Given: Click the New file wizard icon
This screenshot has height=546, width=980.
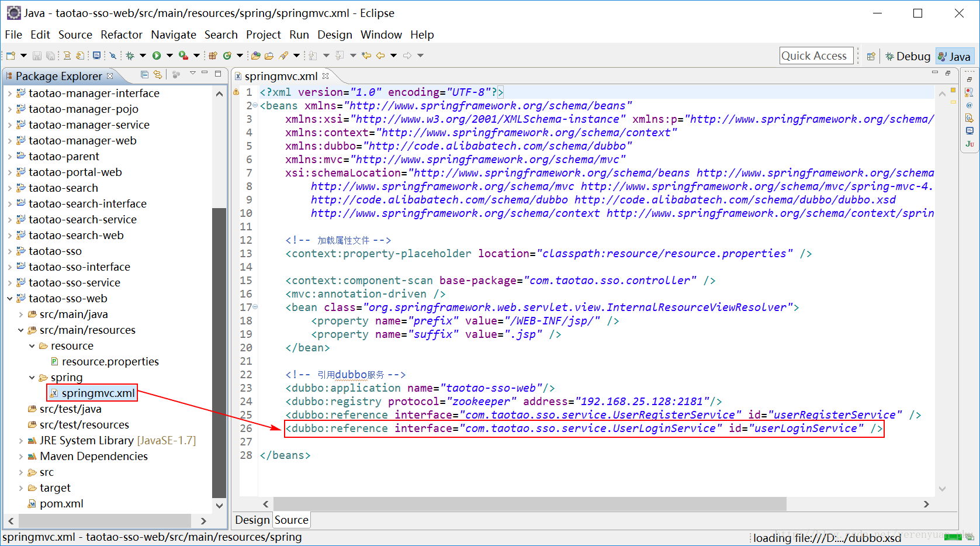Looking at the screenshot, I should pyautogui.click(x=11, y=56).
